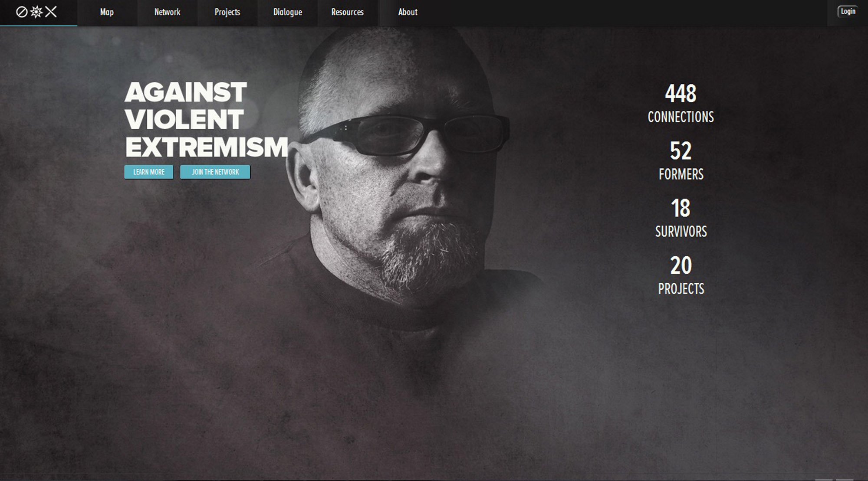The image size is (868, 481).
Task: Select Dialogue in the top navigation
Action: point(288,13)
